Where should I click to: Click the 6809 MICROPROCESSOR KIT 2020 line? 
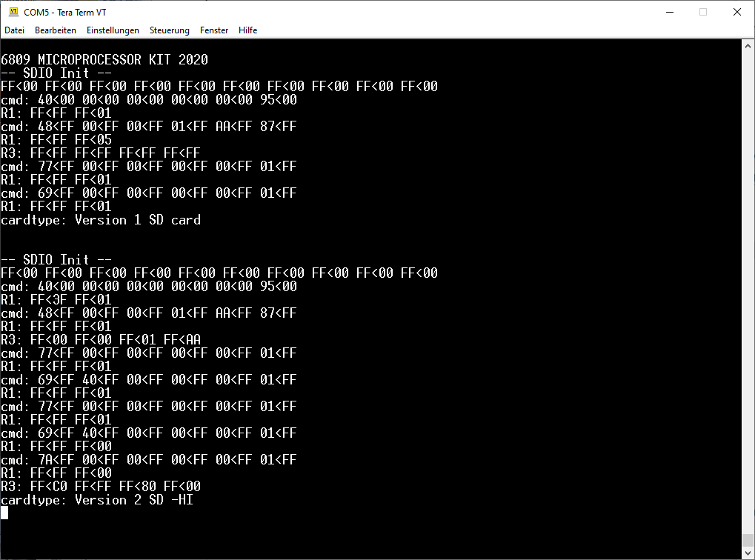tap(104, 60)
